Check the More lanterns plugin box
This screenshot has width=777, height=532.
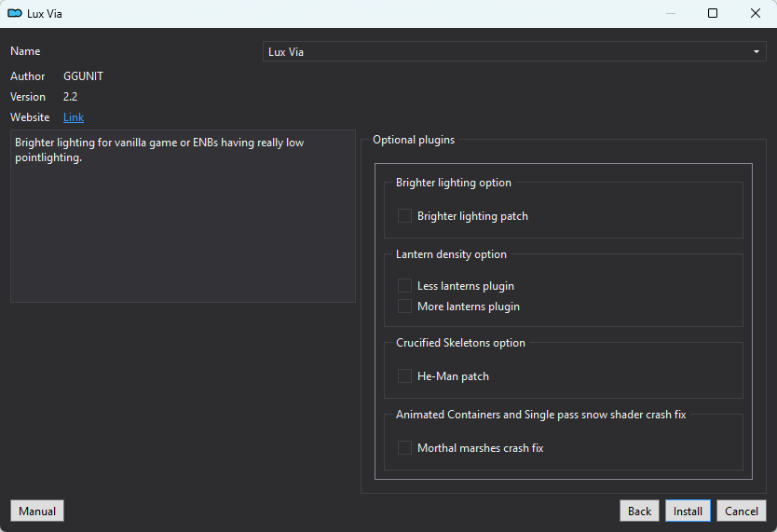click(404, 307)
